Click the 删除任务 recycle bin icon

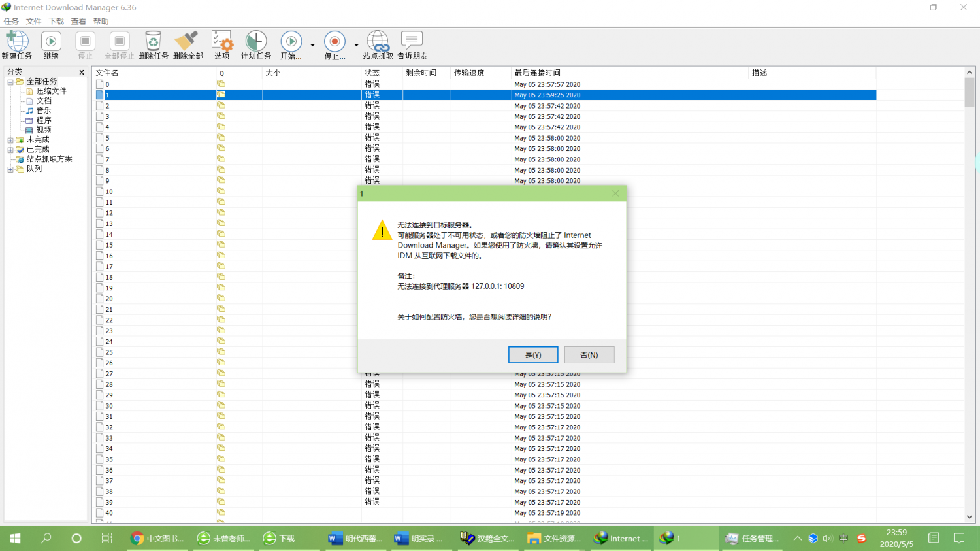pyautogui.click(x=154, y=44)
